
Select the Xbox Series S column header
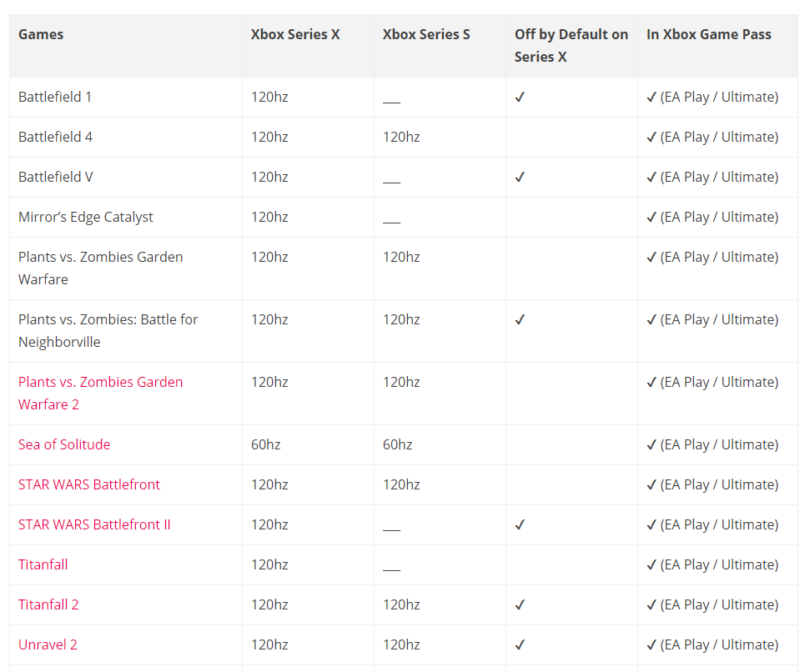[426, 34]
